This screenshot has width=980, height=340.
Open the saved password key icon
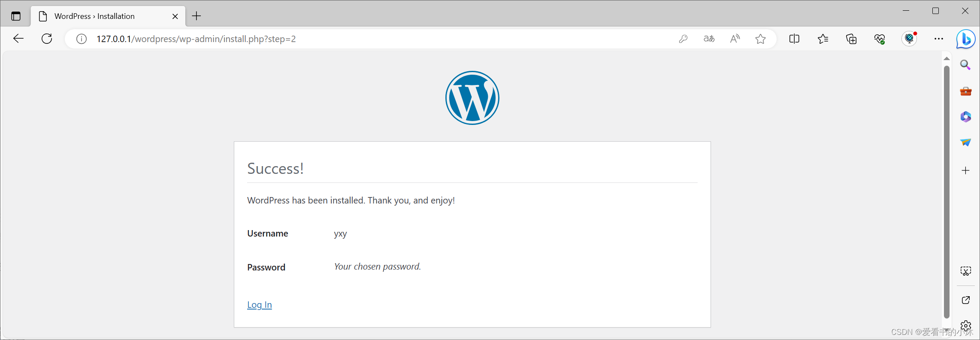point(683,39)
